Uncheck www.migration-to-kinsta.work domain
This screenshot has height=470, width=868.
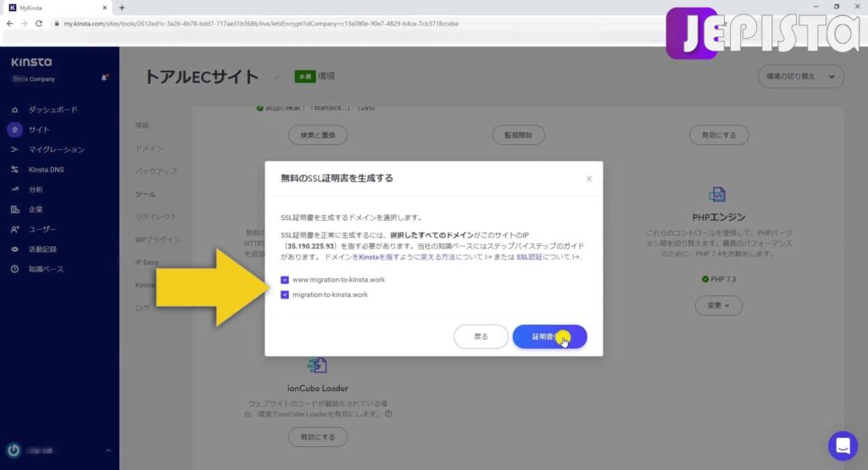click(285, 280)
